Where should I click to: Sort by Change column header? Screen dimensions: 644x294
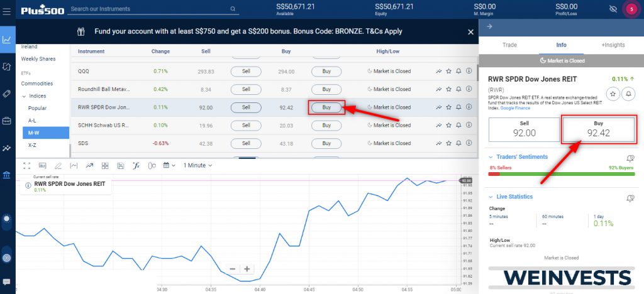(160, 52)
